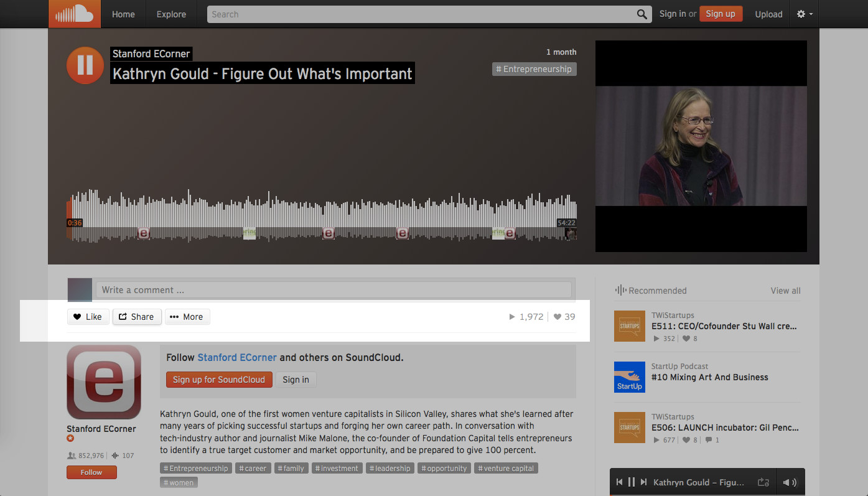
Task: Pause the track with the large orange button
Action: [x=85, y=65]
